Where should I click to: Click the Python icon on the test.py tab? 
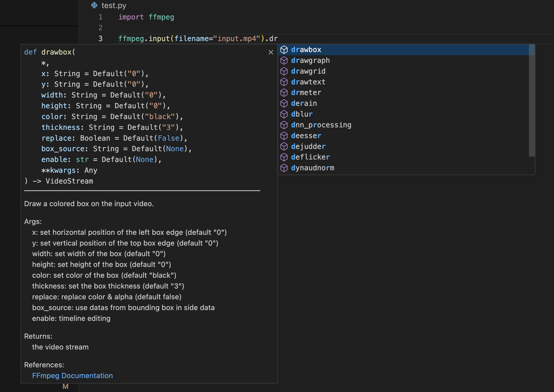pos(94,5)
